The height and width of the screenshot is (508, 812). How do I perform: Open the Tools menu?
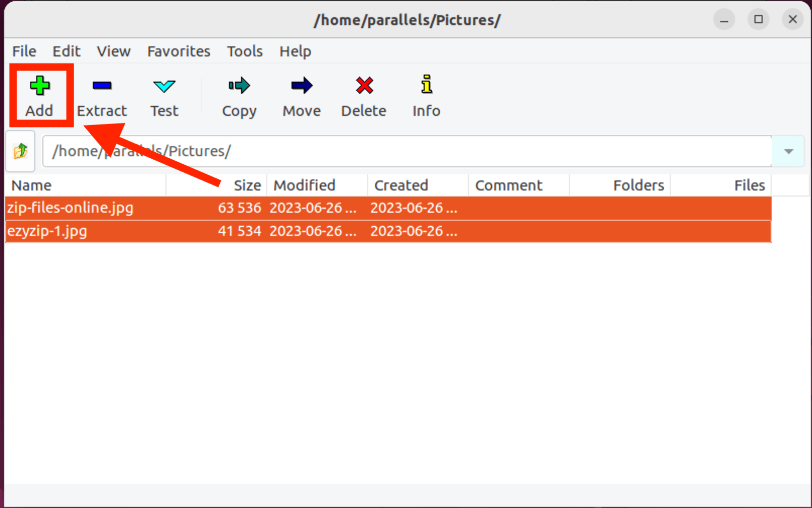coord(245,51)
